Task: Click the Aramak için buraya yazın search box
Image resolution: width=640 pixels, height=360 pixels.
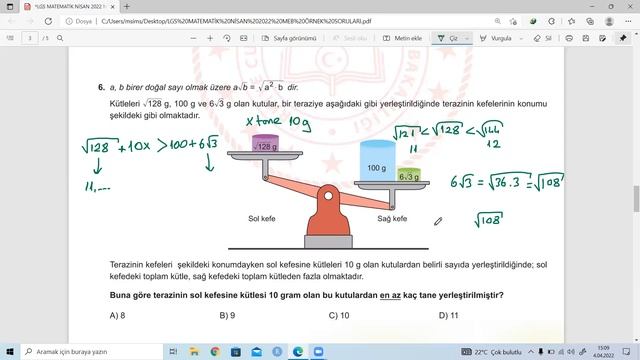Action: click(91, 351)
